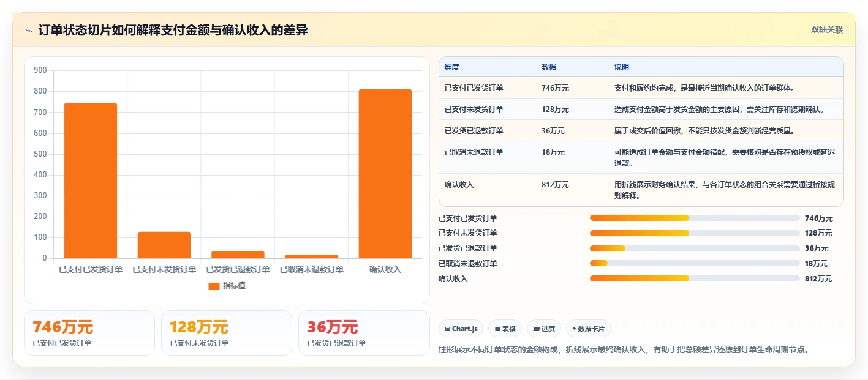This screenshot has height=380, width=868.
Task: Click the 36万元 value beside its progress bar
Action: tap(817, 248)
